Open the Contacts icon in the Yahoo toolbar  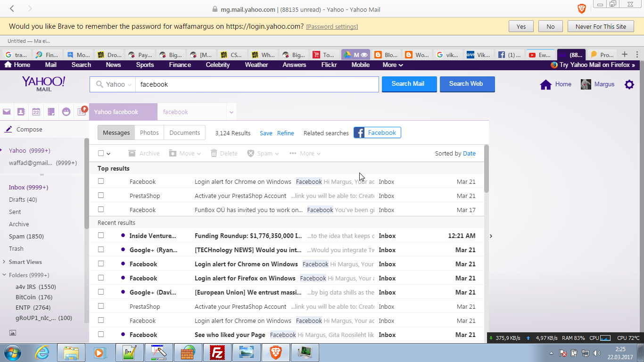coord(21,112)
